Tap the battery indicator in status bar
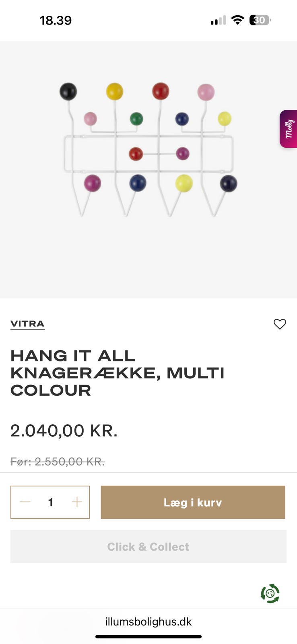 pos(260,20)
